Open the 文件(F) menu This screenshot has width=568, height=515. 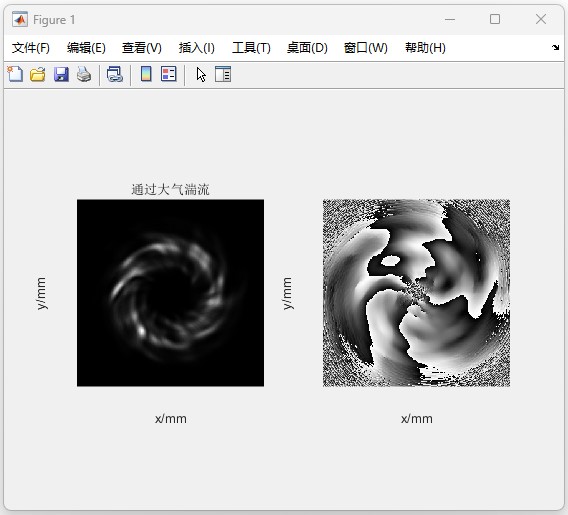[x=31, y=48]
